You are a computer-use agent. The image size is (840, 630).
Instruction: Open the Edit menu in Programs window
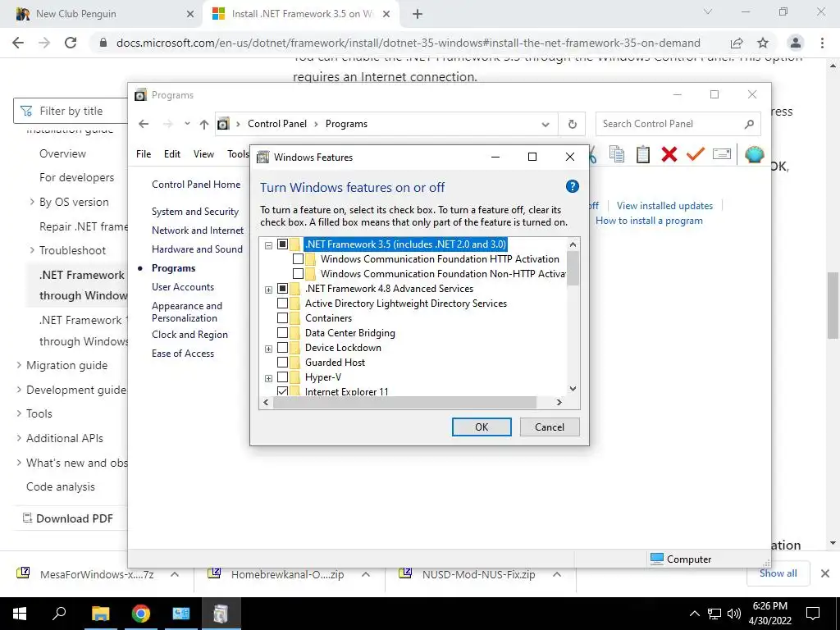[x=172, y=154]
